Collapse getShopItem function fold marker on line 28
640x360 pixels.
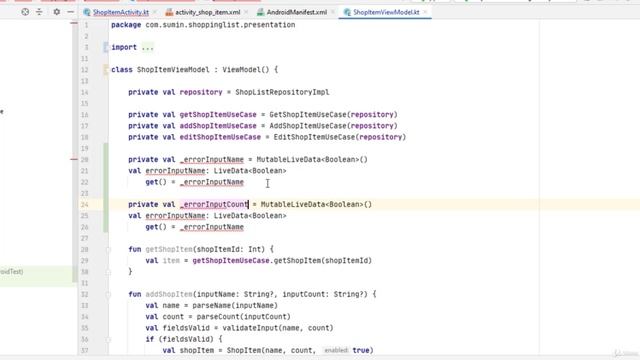pyautogui.click(x=108, y=249)
